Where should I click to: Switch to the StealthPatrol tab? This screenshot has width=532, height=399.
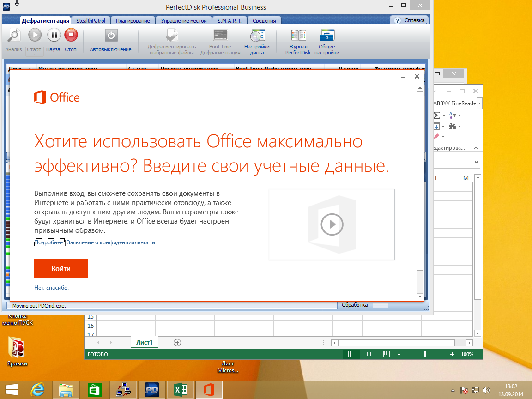tap(91, 21)
